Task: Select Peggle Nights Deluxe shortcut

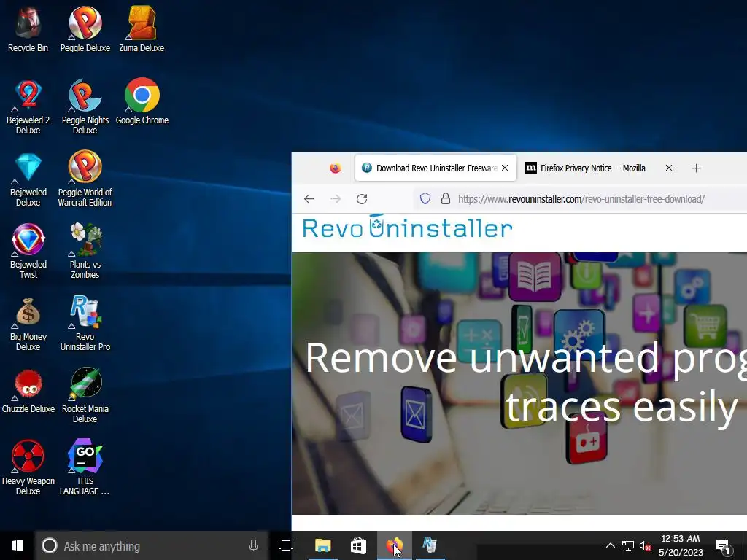Action: [85, 106]
